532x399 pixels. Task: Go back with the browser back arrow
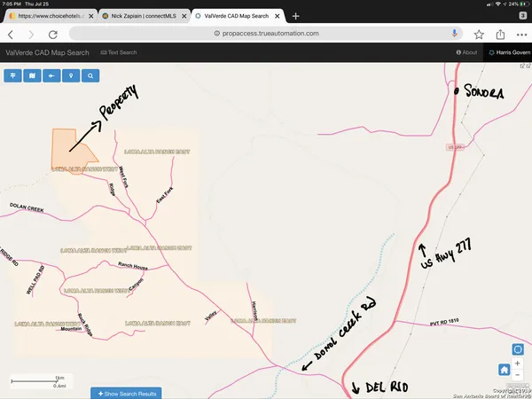[x=12, y=34]
